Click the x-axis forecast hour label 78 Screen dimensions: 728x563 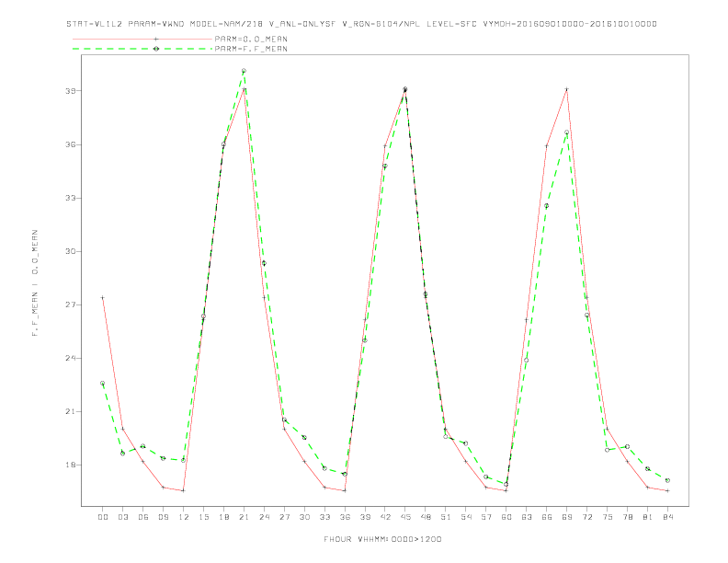click(628, 517)
